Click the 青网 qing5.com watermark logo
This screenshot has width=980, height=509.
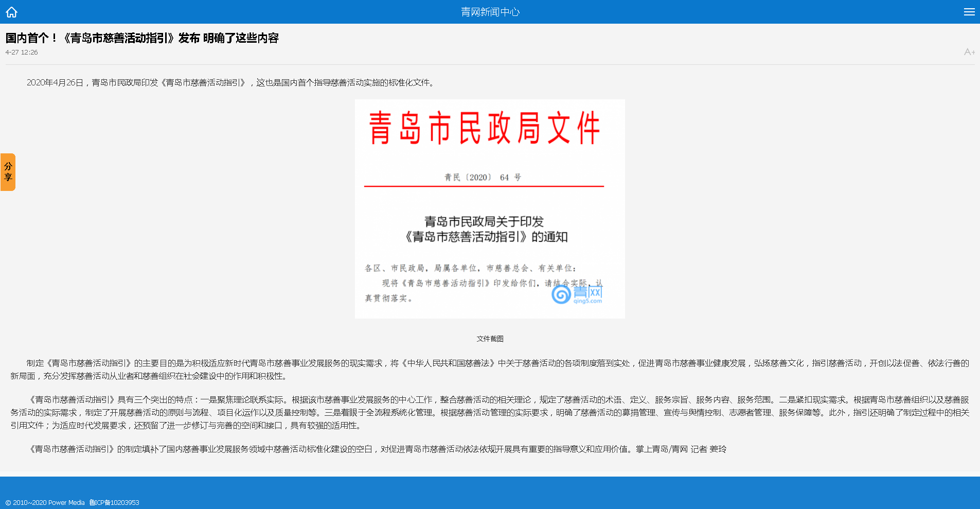(577, 295)
